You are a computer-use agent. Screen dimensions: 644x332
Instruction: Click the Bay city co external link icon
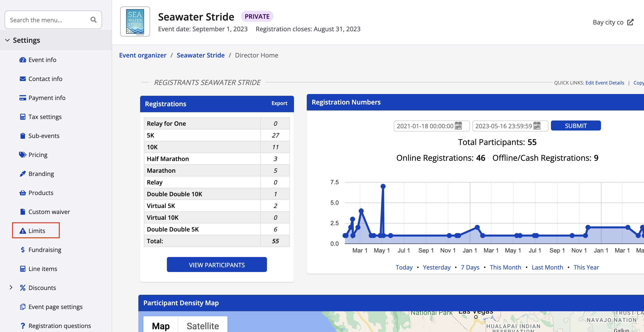click(x=630, y=22)
